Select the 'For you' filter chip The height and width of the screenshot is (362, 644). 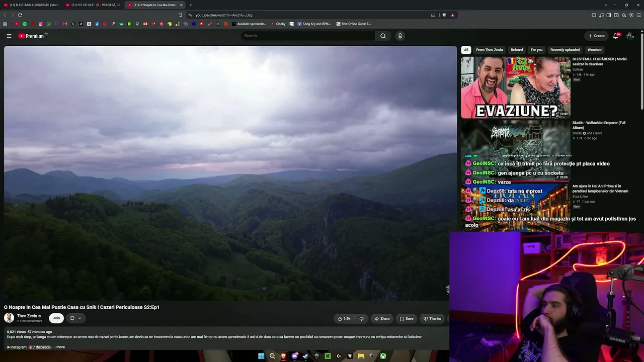coord(536,50)
